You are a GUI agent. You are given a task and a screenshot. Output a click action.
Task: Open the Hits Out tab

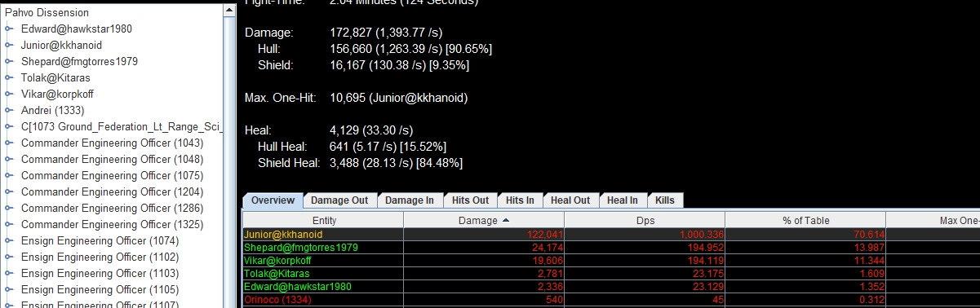click(470, 200)
